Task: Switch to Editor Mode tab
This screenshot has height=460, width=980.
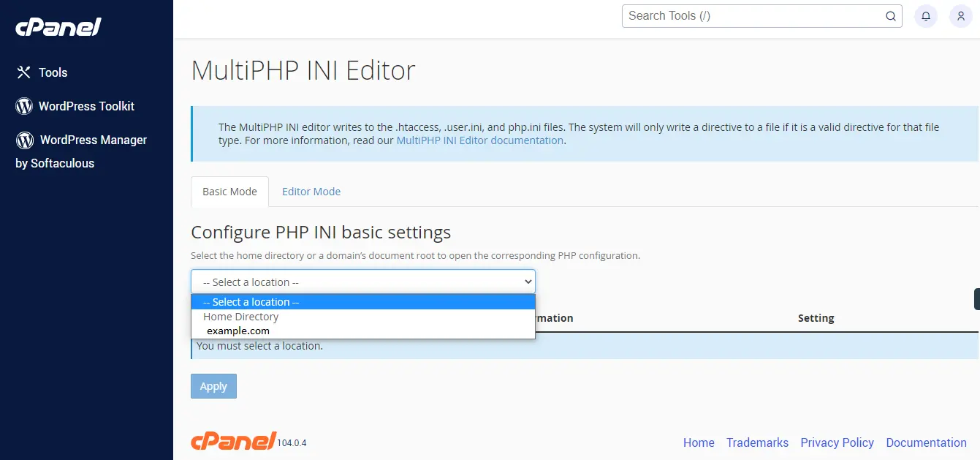Action: [311, 192]
